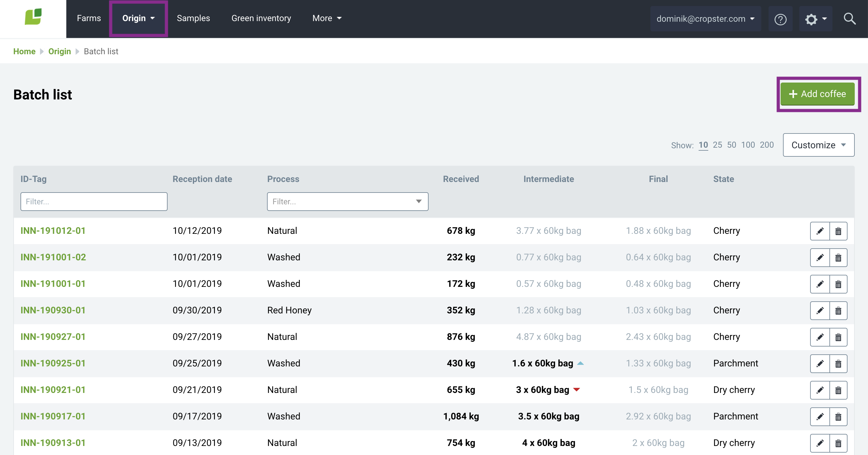
Task: Open batch INN-190925-01
Action: point(53,364)
